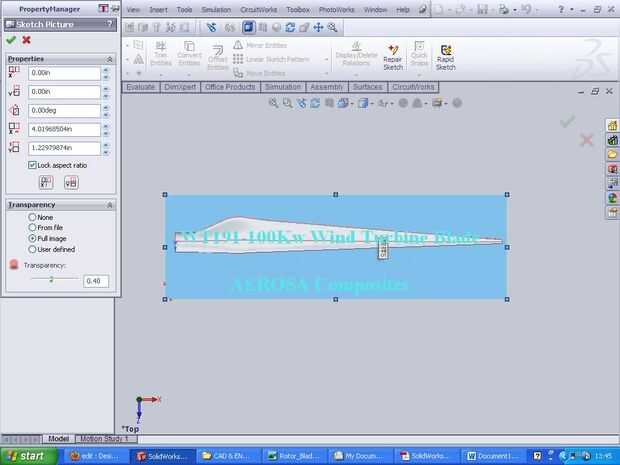Open Sketch Picture help question mark
Image resolution: width=620 pixels, height=465 pixels.
coord(110,24)
